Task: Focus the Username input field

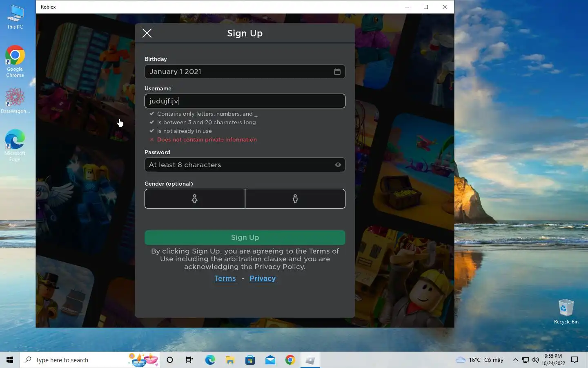Action: pos(245,101)
